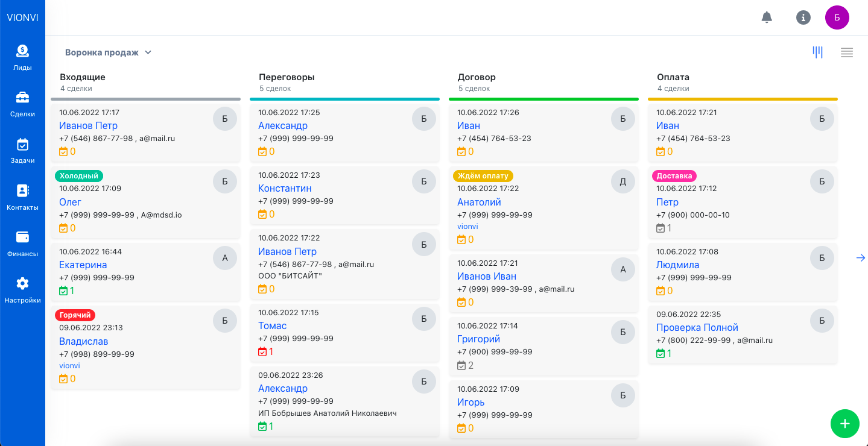
Task: Click phone +7 (998) 899-99-99 text
Action: (97, 354)
